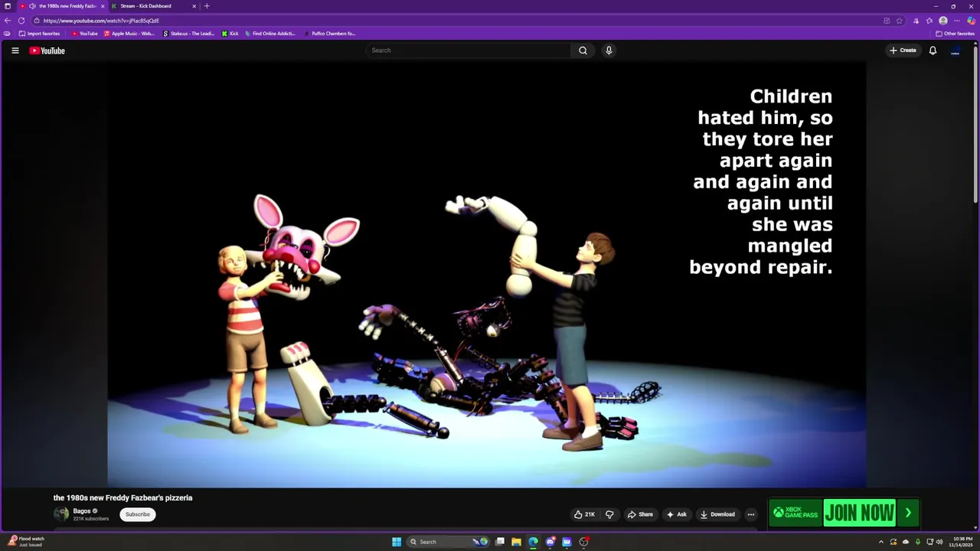Image resolution: width=980 pixels, height=551 pixels.
Task: Open clock showing 10:38 PM
Action: 962,542
